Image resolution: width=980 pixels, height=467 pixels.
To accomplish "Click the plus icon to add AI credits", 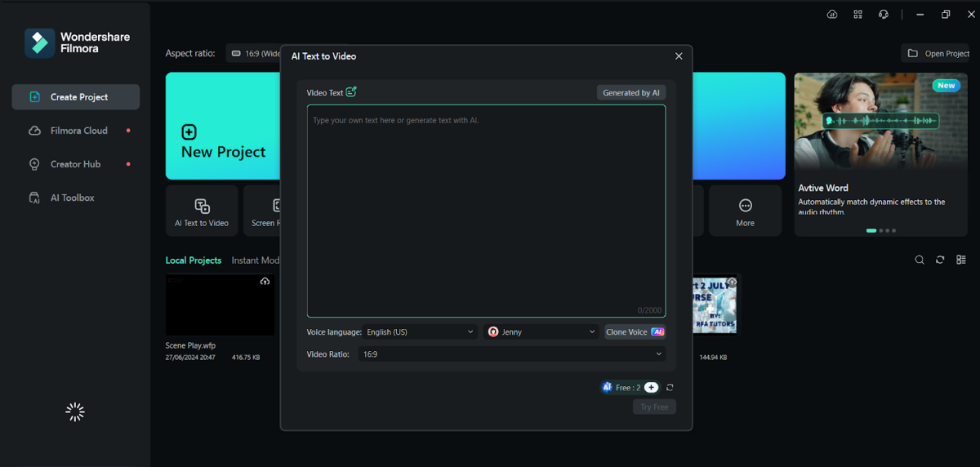I will (651, 388).
